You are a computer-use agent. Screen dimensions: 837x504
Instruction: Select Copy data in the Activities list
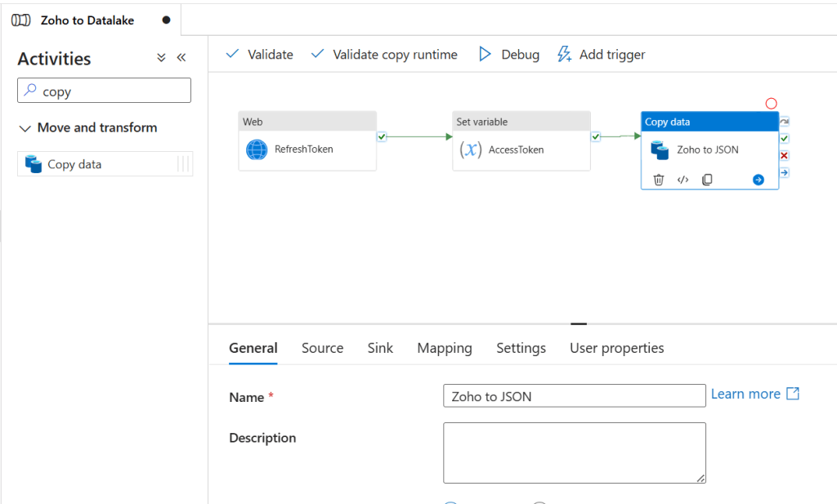click(x=74, y=164)
